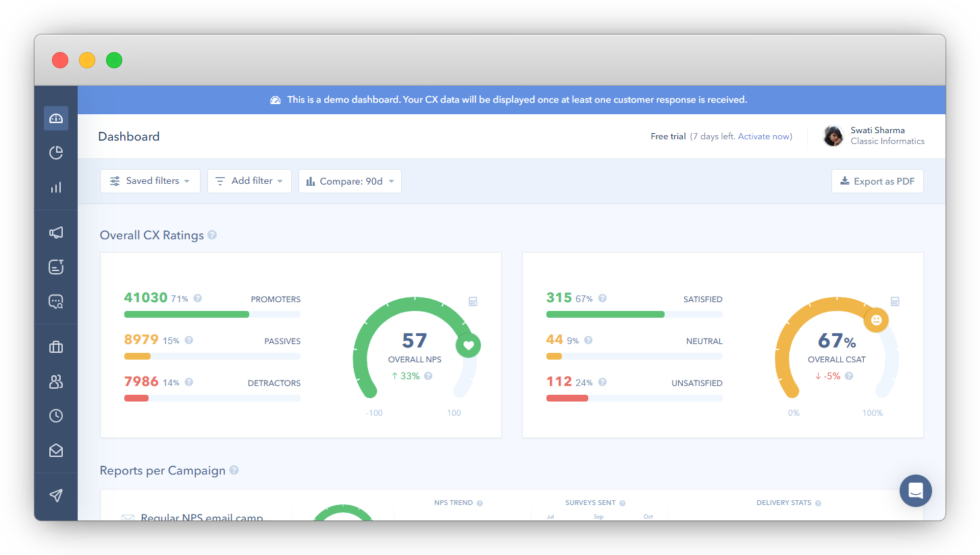Select the pie chart reports icon
The image size is (980, 555).
point(56,152)
